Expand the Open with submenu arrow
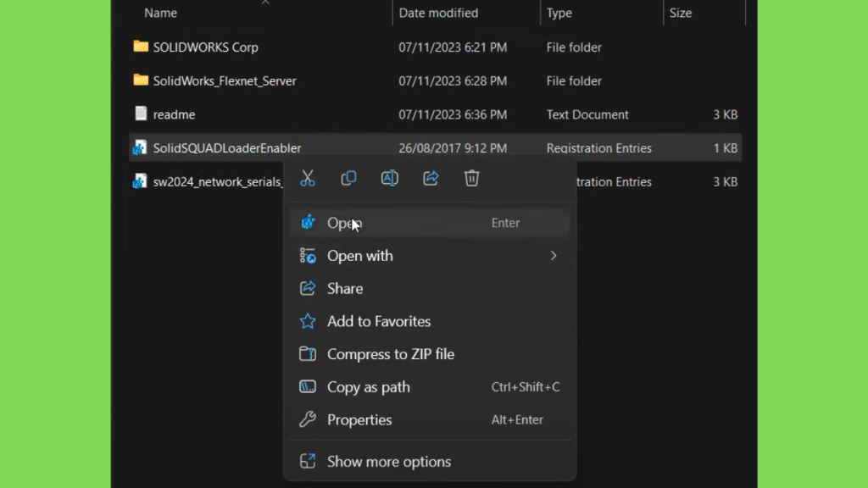This screenshot has height=488, width=868. pos(553,256)
